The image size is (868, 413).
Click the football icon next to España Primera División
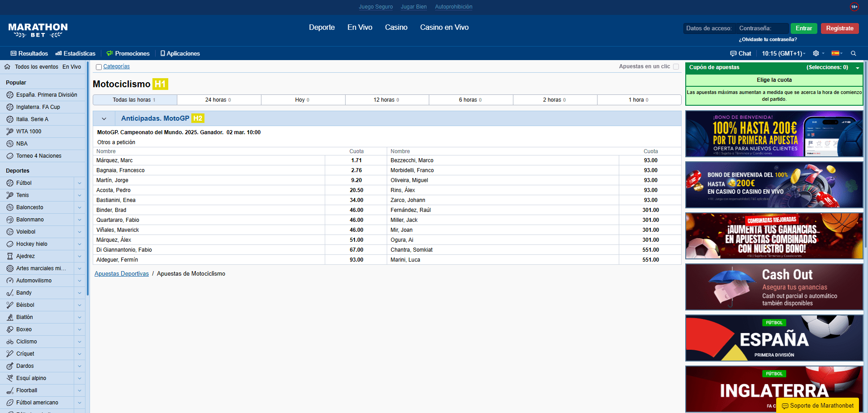coord(10,95)
